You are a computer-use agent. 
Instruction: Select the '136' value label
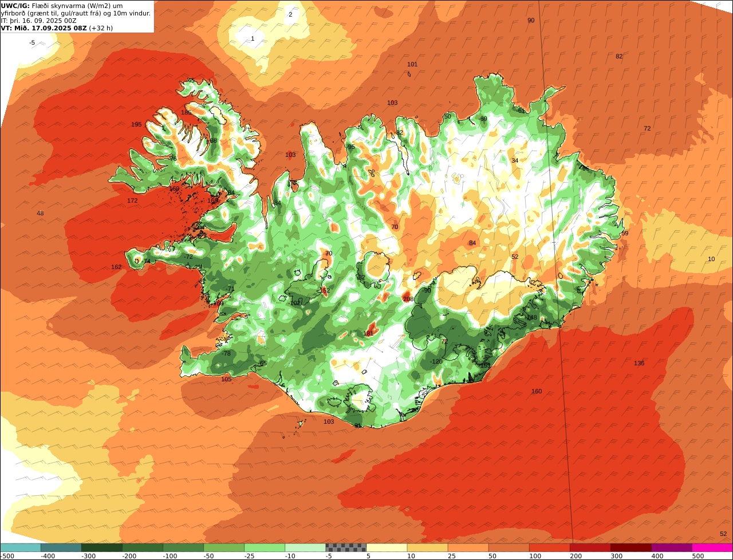pyautogui.click(x=639, y=363)
